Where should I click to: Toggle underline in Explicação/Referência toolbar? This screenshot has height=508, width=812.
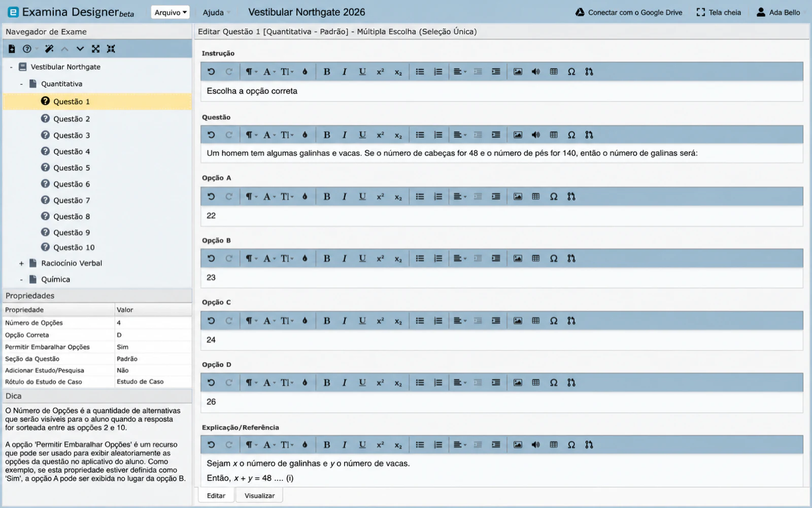coord(362,444)
